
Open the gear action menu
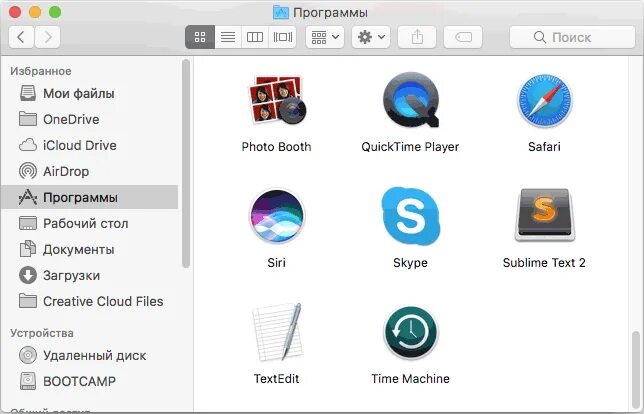point(371,37)
